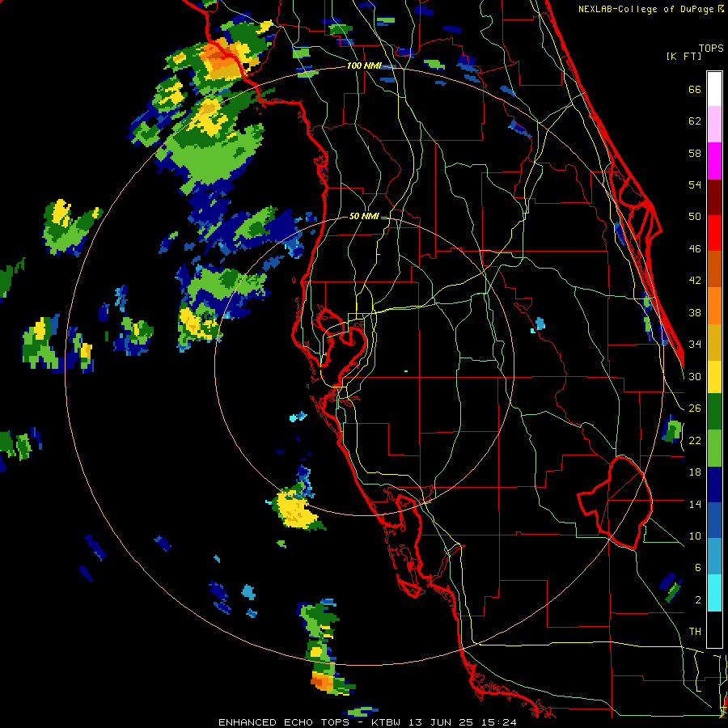Select the cyan legend segment beside 2
Viewport: 728px width, 728px height.
[x=714, y=593]
